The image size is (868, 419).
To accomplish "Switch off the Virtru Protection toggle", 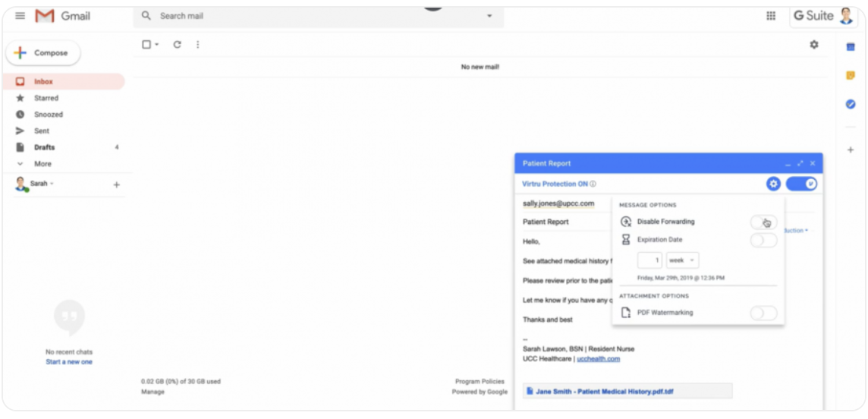I will pos(801,184).
